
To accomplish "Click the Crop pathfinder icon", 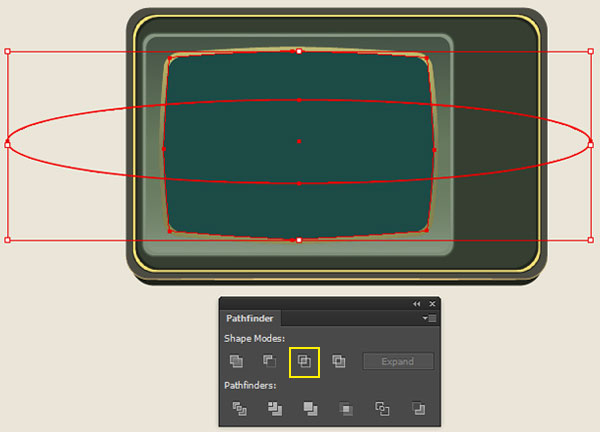I will pyautogui.click(x=346, y=409).
